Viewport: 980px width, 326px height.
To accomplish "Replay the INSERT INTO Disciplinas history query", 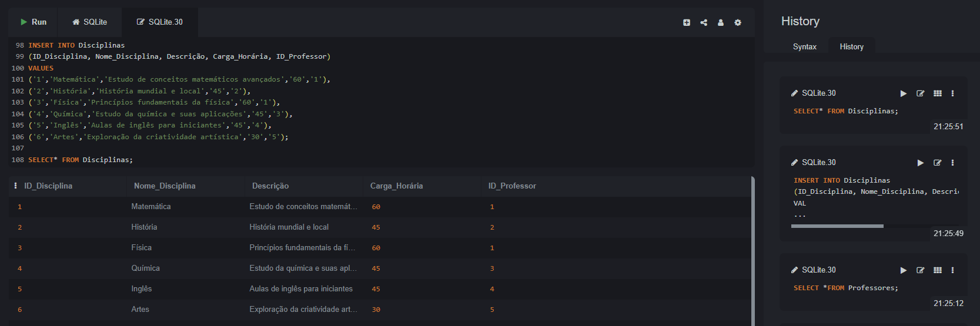I will 921,163.
